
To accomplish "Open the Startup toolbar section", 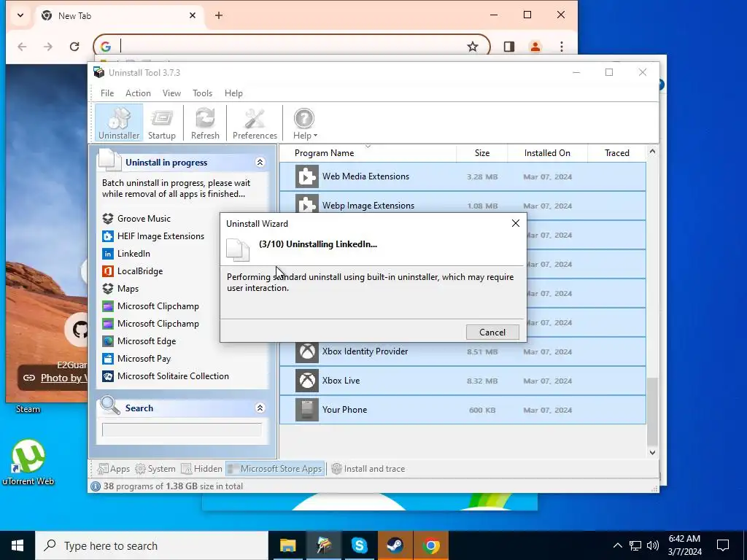I will tap(162, 122).
